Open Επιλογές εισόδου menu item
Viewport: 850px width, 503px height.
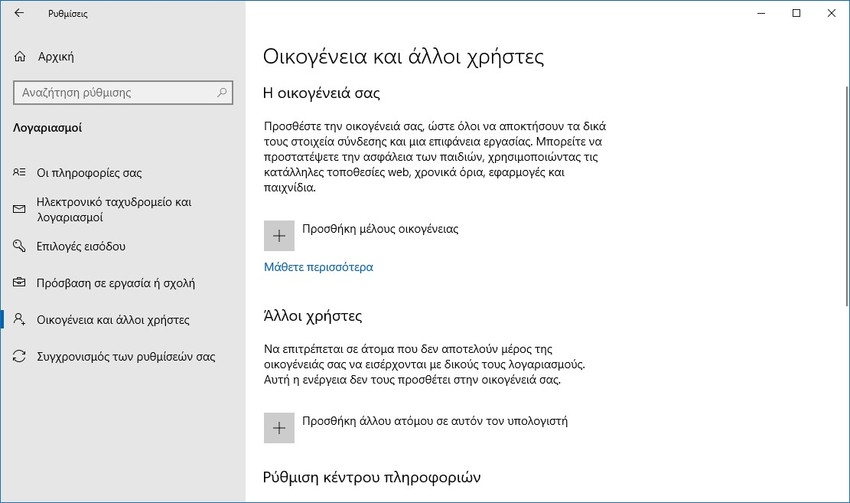[x=81, y=247]
